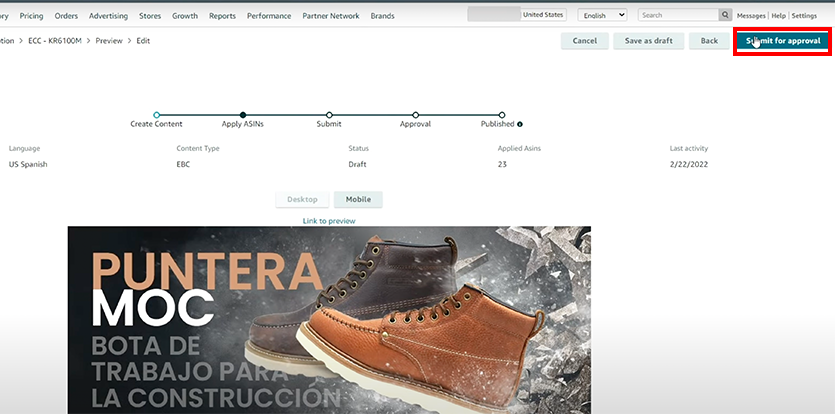Click Submit for approval

(x=783, y=40)
